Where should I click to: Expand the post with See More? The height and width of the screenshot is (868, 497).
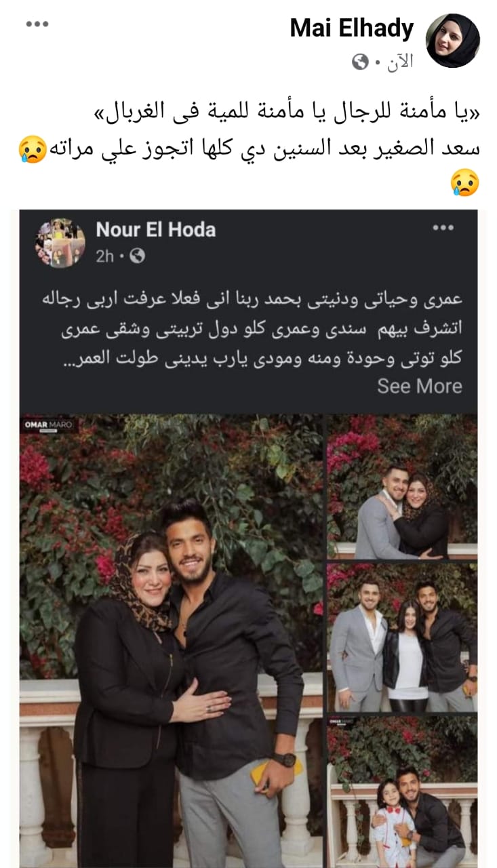[420, 387]
